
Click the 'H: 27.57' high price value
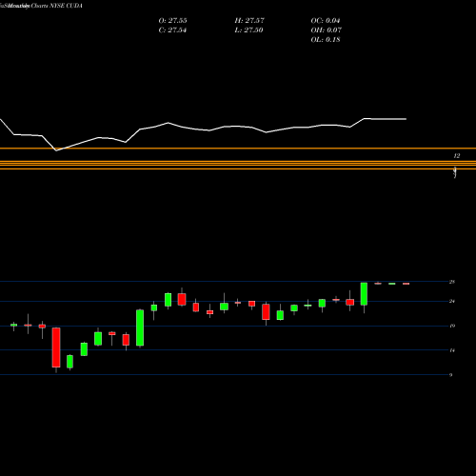tap(249, 21)
